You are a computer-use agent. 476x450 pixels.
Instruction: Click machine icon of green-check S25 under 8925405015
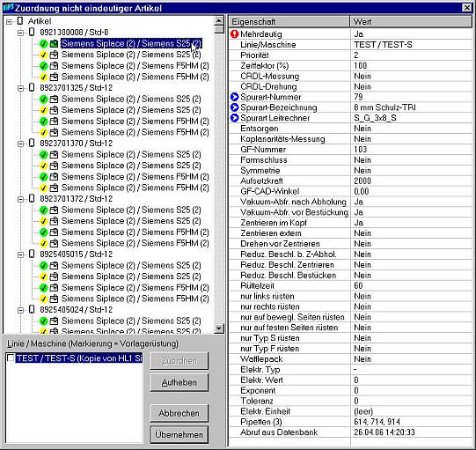(54, 265)
